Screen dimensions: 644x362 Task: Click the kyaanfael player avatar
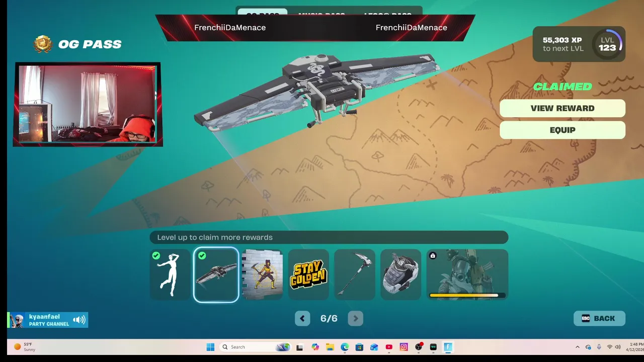coord(18,320)
